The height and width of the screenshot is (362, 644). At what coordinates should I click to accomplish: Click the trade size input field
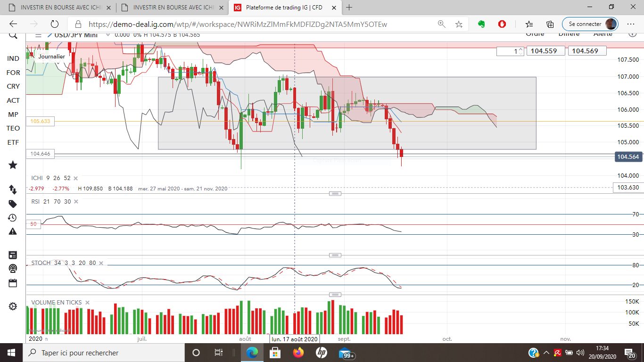(507, 51)
